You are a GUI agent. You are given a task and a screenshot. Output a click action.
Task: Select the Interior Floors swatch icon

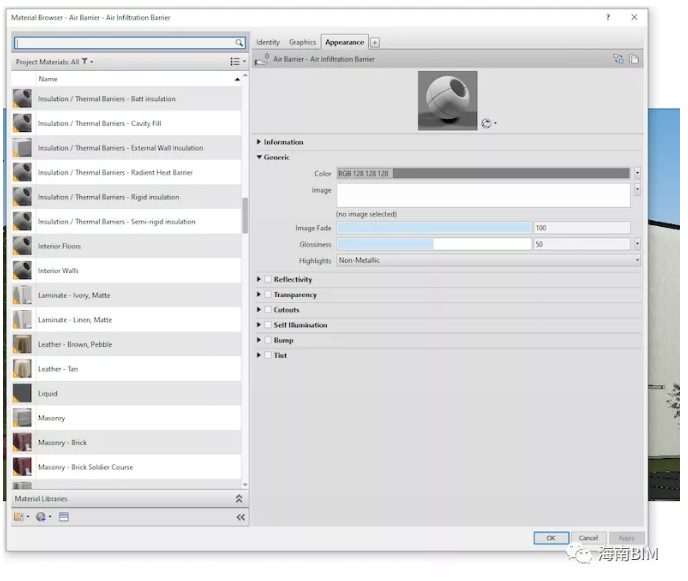coord(22,246)
